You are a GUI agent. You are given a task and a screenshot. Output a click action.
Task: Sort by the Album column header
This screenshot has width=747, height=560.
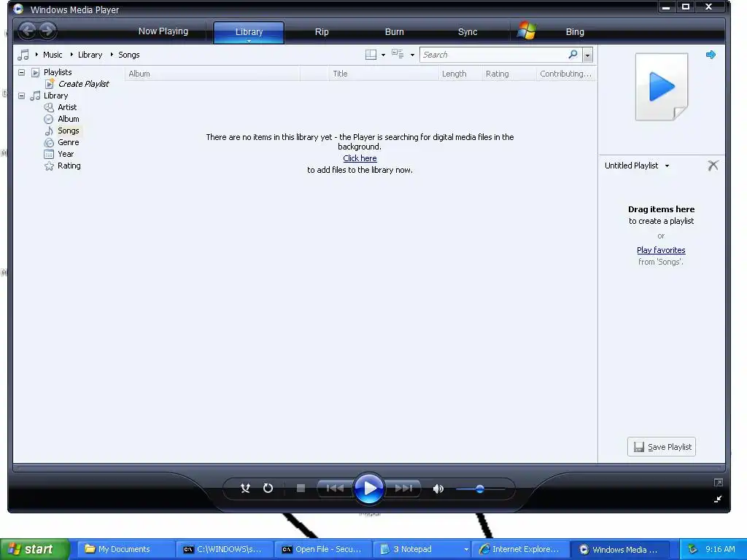pyautogui.click(x=212, y=74)
